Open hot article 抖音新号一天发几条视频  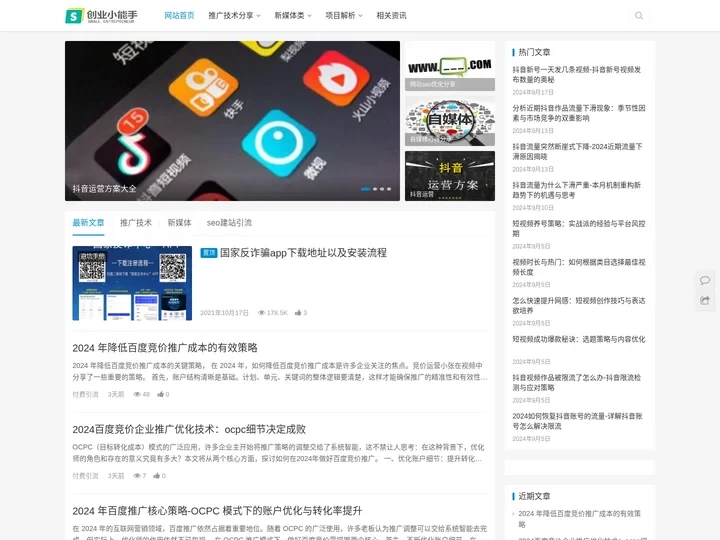[577, 74]
